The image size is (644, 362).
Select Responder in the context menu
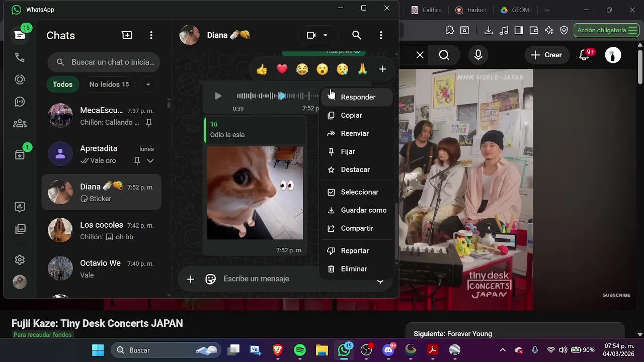coord(357,97)
